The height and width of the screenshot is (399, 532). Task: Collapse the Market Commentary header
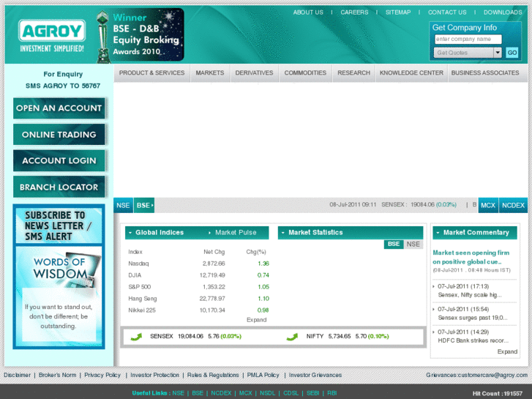(475, 233)
